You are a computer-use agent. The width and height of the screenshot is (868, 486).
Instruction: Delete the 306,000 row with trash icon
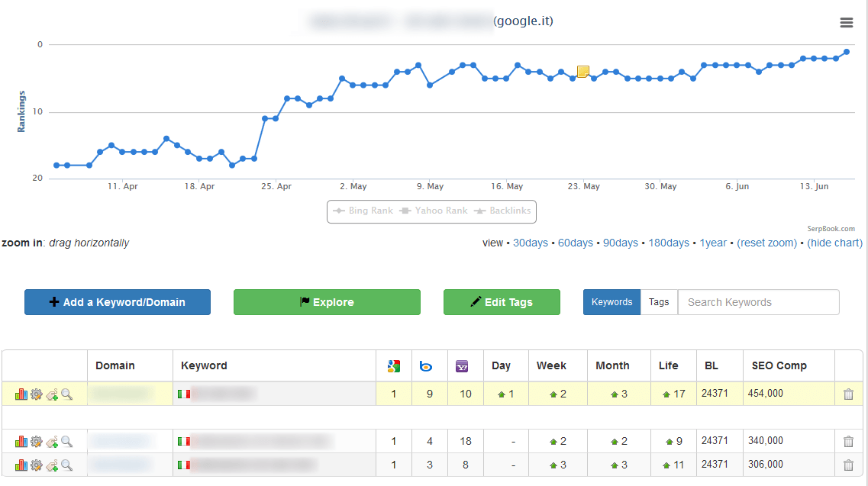tap(848, 465)
